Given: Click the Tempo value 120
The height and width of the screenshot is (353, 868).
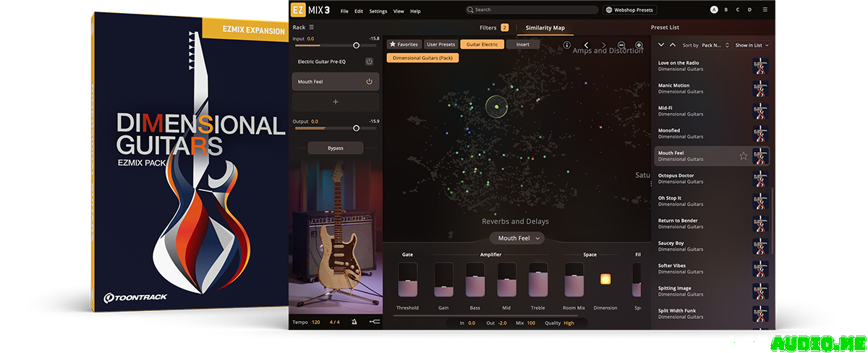Looking at the screenshot, I should [x=316, y=322].
